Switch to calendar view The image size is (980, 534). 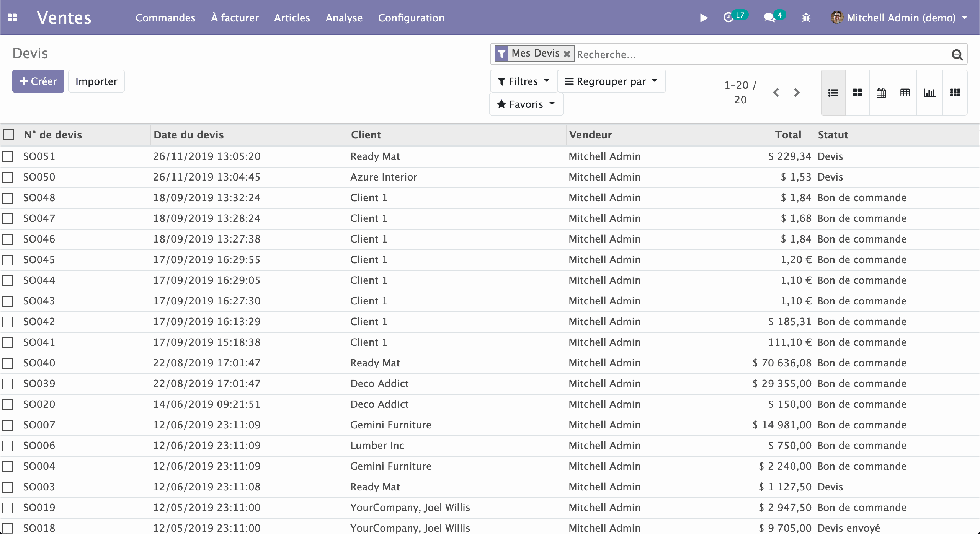coord(881,93)
